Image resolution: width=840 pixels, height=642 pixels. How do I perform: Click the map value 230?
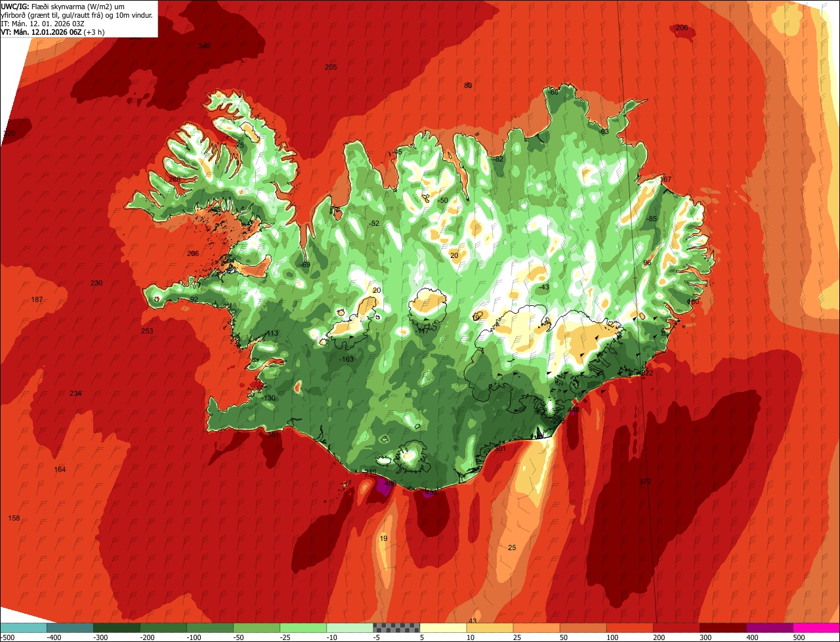click(96, 283)
